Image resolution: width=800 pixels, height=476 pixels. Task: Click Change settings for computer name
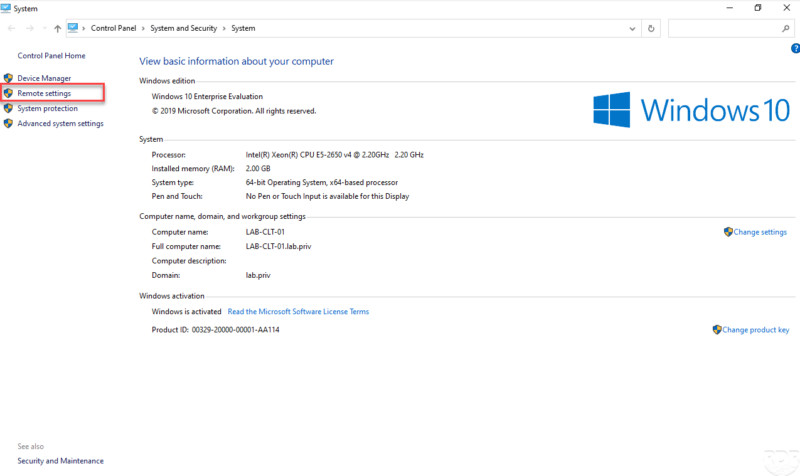(760, 232)
